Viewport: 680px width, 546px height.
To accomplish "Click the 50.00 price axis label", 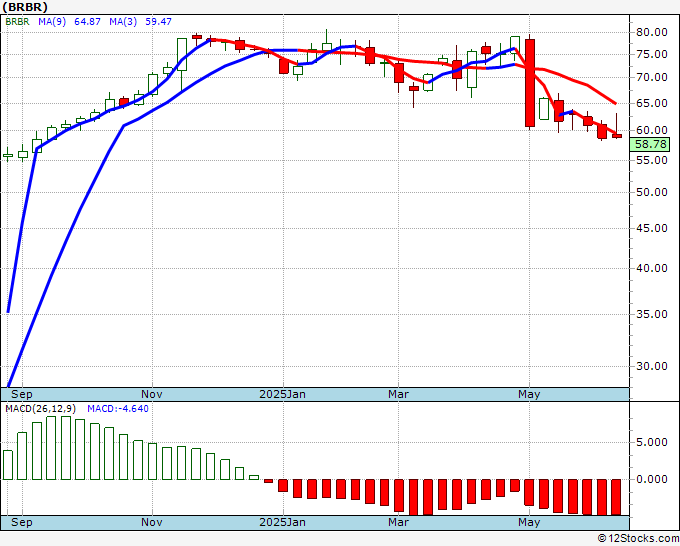I will tap(651, 192).
